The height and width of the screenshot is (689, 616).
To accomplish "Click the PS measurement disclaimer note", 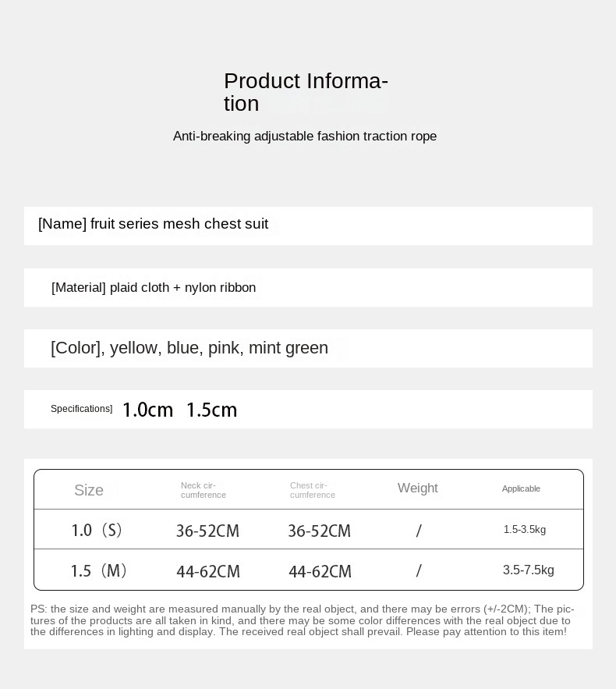I will 303,620.
